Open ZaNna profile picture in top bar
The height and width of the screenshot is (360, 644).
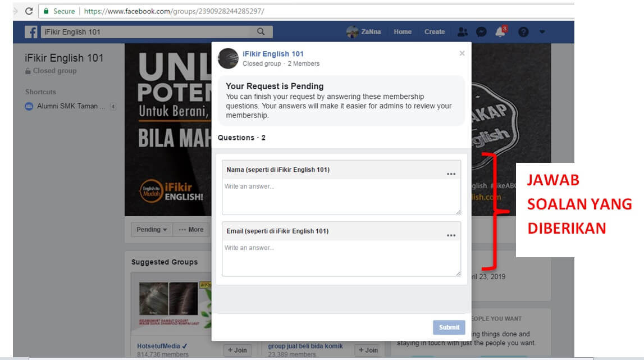[x=353, y=31]
